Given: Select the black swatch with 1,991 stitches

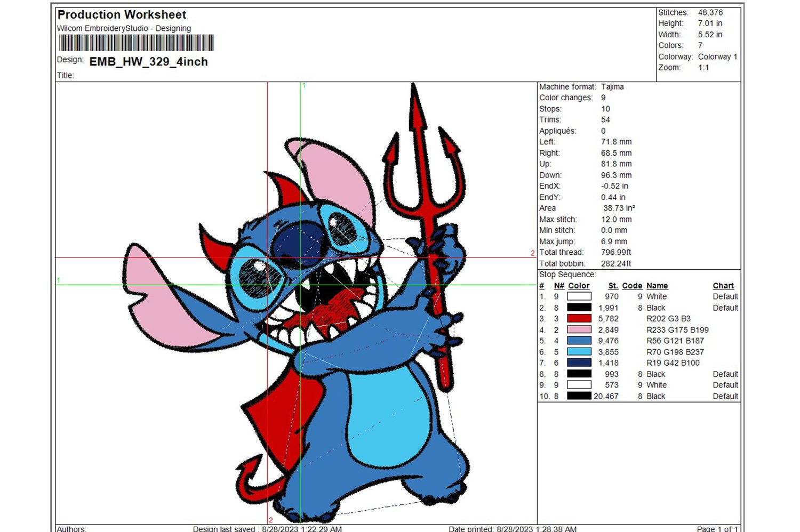Looking at the screenshot, I should pos(579,308).
